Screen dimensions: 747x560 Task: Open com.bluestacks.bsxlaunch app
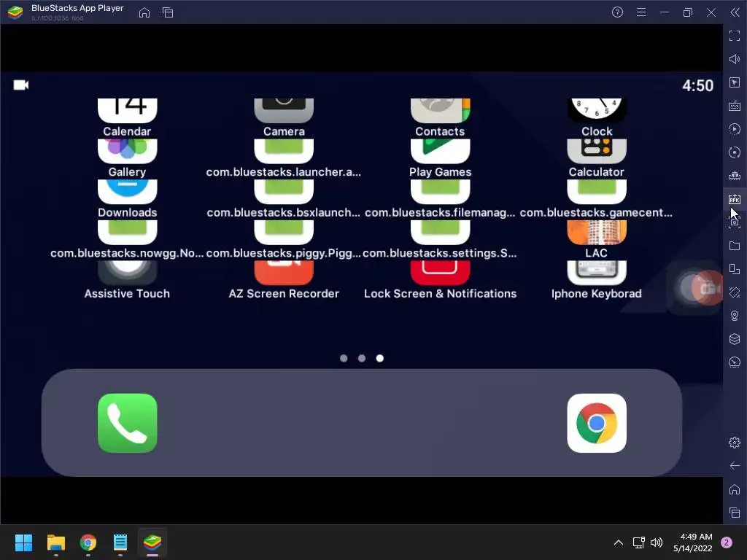point(284,192)
